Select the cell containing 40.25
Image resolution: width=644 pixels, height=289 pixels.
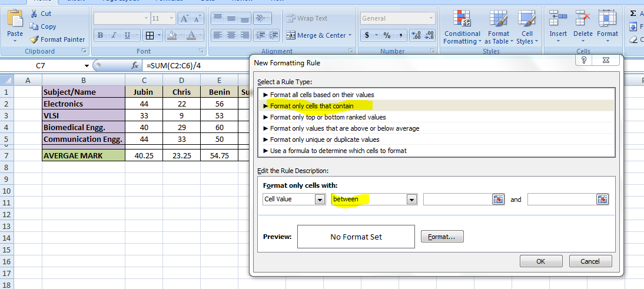(x=144, y=155)
